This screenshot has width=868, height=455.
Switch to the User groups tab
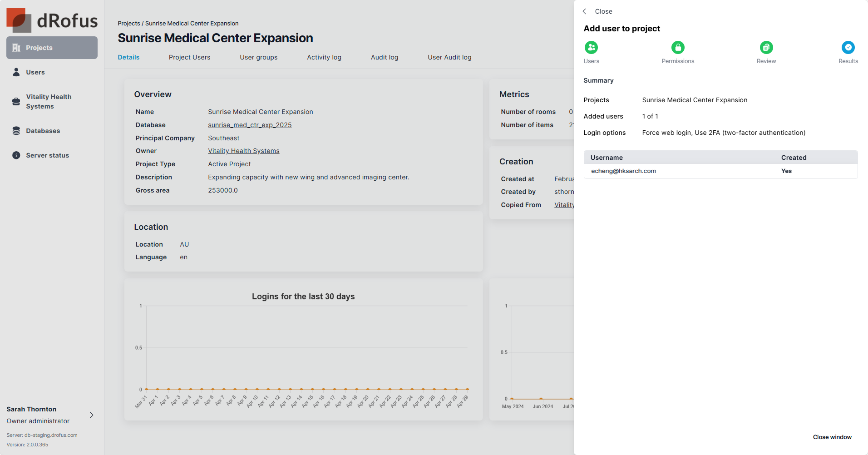[258, 57]
